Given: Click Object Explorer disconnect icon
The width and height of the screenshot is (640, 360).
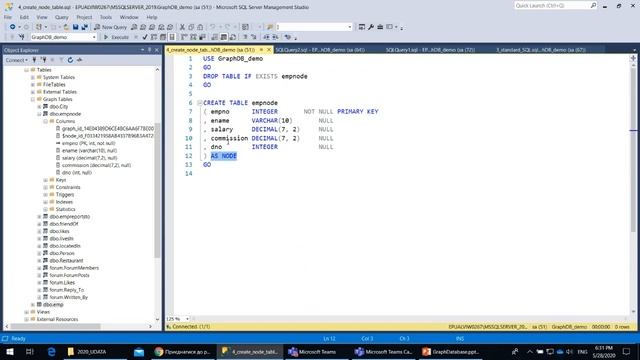Looking at the screenshot, I should click(x=43, y=60).
